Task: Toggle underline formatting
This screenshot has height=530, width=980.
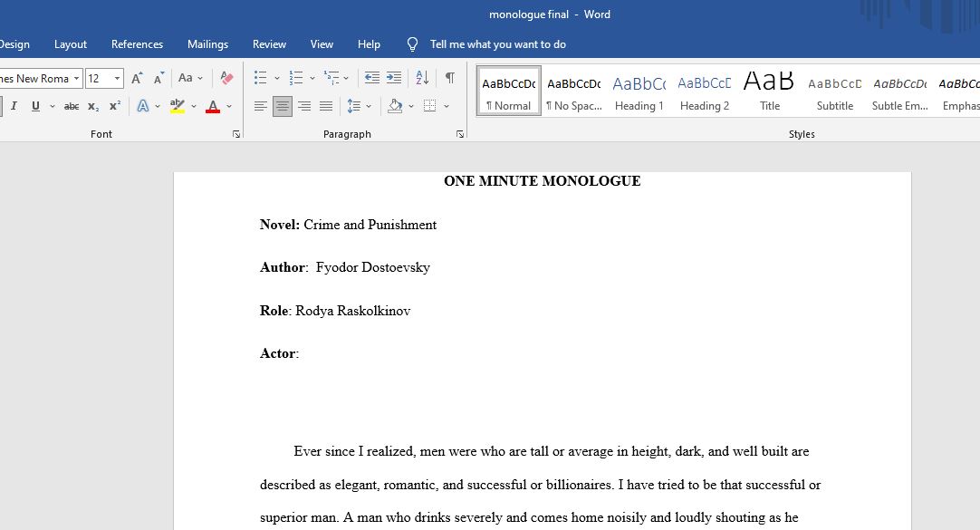Action: [35, 106]
